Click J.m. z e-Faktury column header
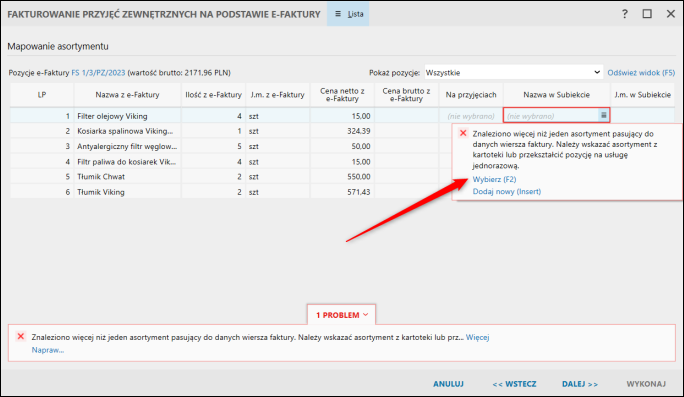This screenshot has width=684, height=397. [277, 95]
